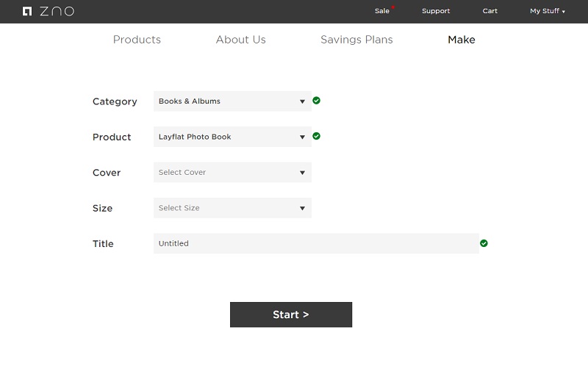
Task: Click the red dot next to Sale
Action: coord(392,7)
